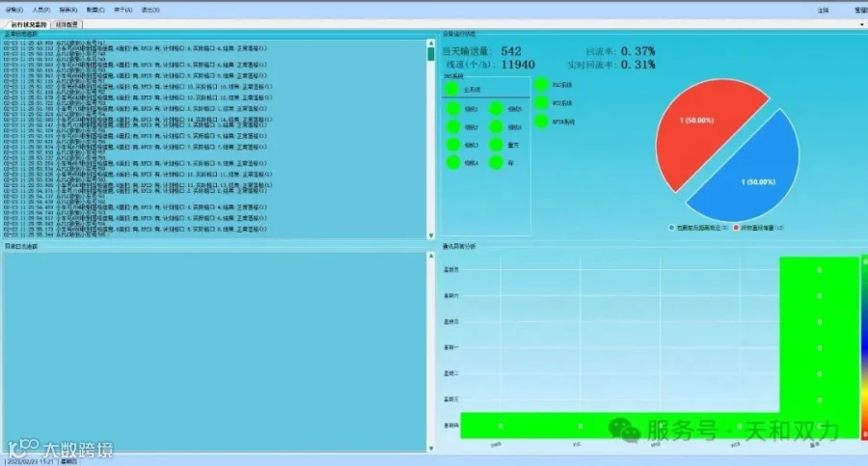Open the 报表(R) menu

pos(68,10)
